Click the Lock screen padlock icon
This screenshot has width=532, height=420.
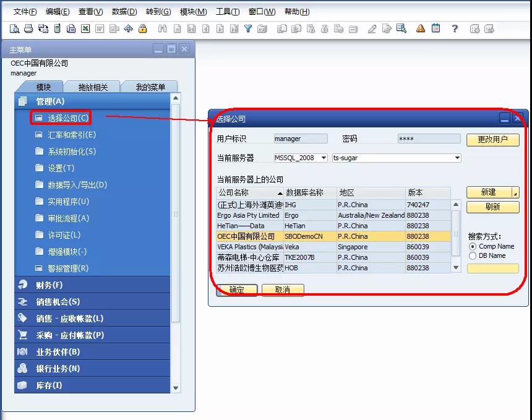pyautogui.click(x=141, y=28)
